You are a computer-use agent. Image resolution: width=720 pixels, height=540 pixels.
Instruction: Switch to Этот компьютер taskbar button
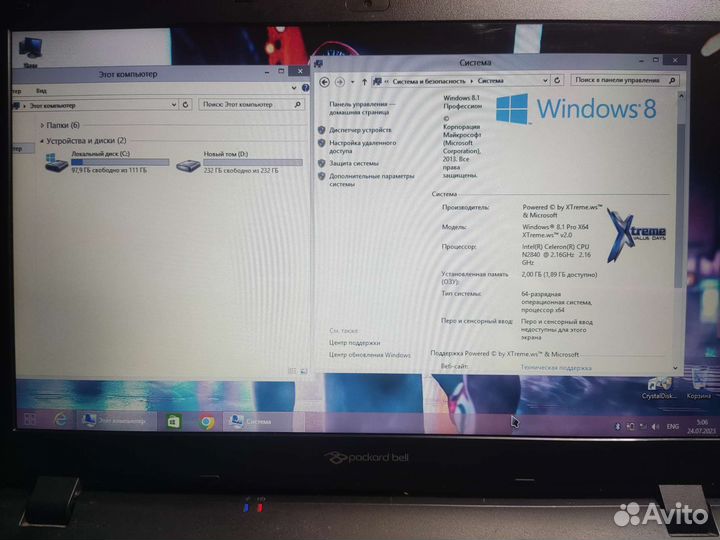(116, 420)
